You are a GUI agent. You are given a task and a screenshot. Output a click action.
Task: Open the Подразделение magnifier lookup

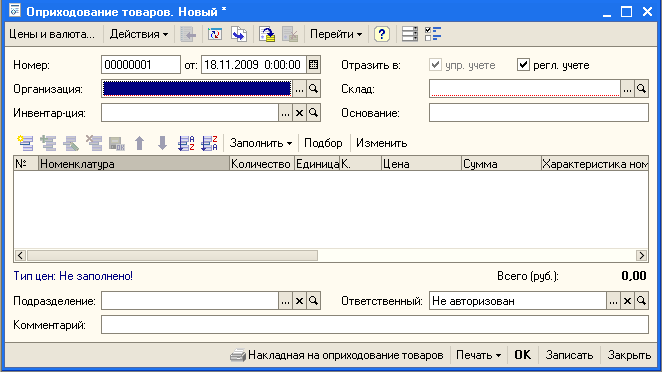click(313, 301)
